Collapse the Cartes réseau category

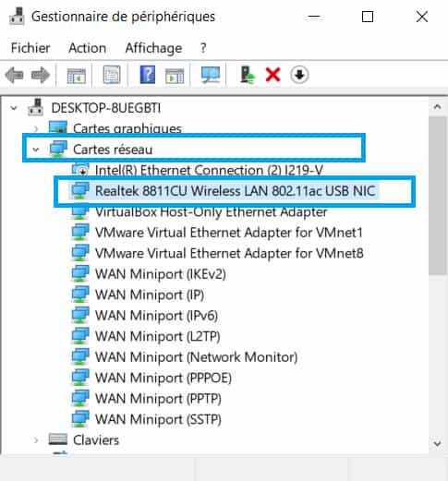(x=36, y=150)
